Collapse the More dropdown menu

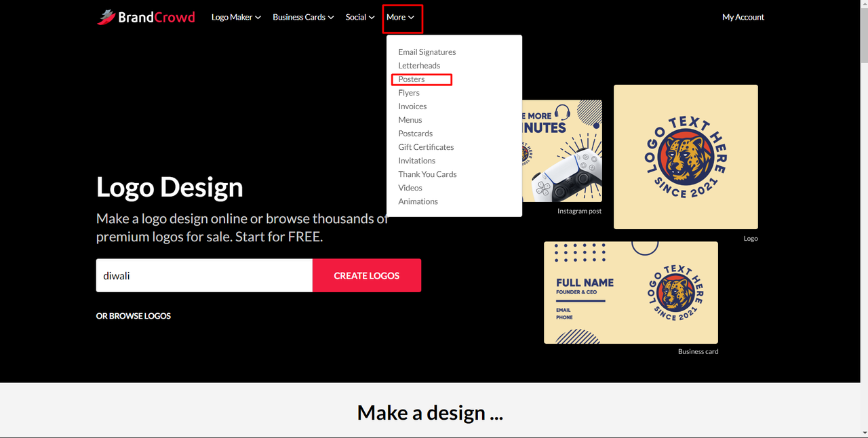click(401, 17)
